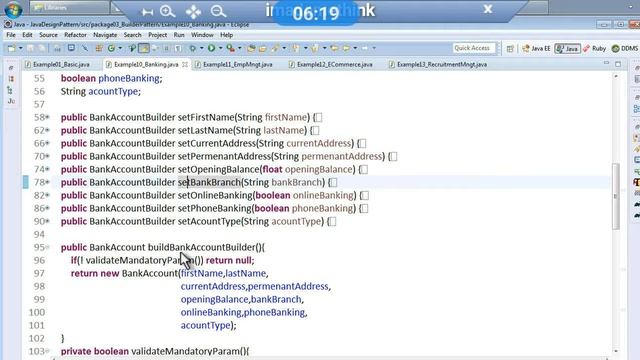Screen dimensions: 640x360
Task: Open the Debug dropdown arrow
Action: [202, 48]
